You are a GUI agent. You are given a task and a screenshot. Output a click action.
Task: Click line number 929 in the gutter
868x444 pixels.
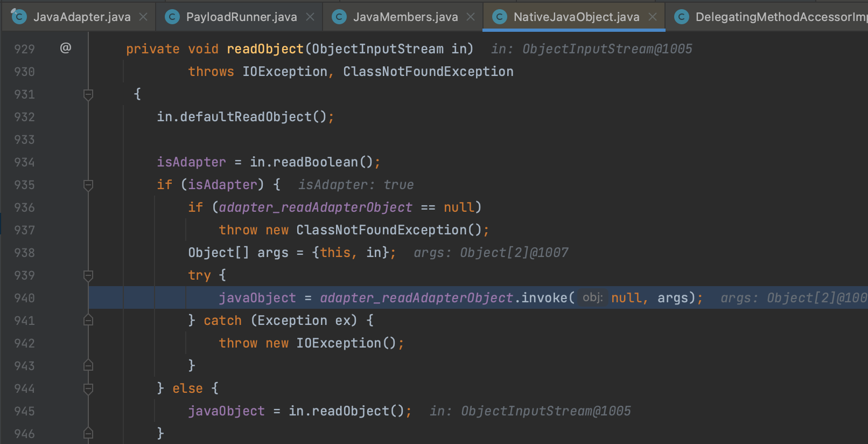(24, 49)
